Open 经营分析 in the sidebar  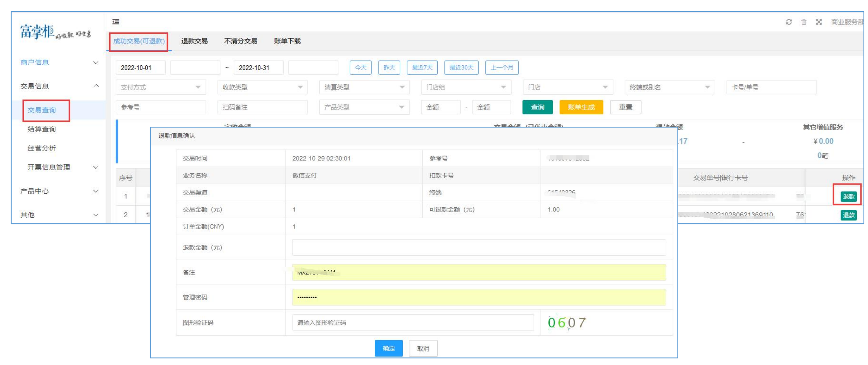tap(42, 148)
